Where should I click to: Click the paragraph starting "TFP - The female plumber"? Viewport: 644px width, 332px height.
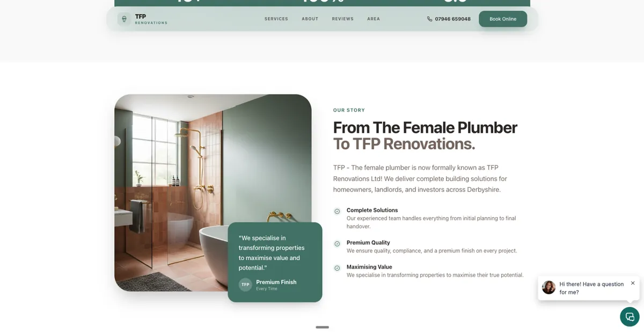click(x=420, y=178)
